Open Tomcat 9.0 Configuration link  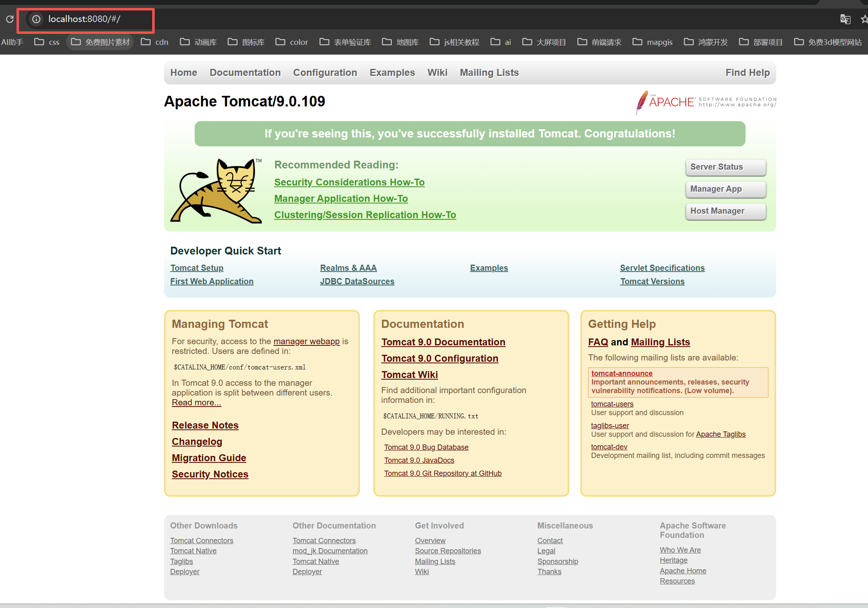[x=440, y=358]
